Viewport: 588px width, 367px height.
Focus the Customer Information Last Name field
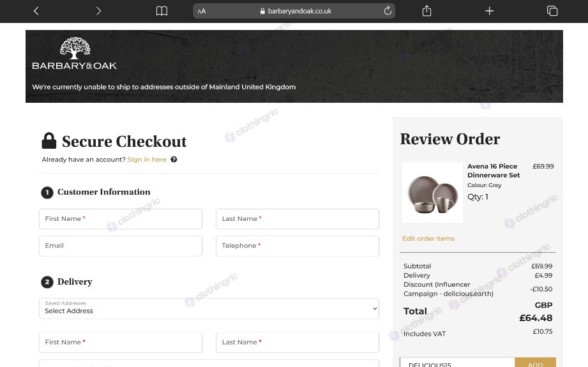[x=298, y=219]
